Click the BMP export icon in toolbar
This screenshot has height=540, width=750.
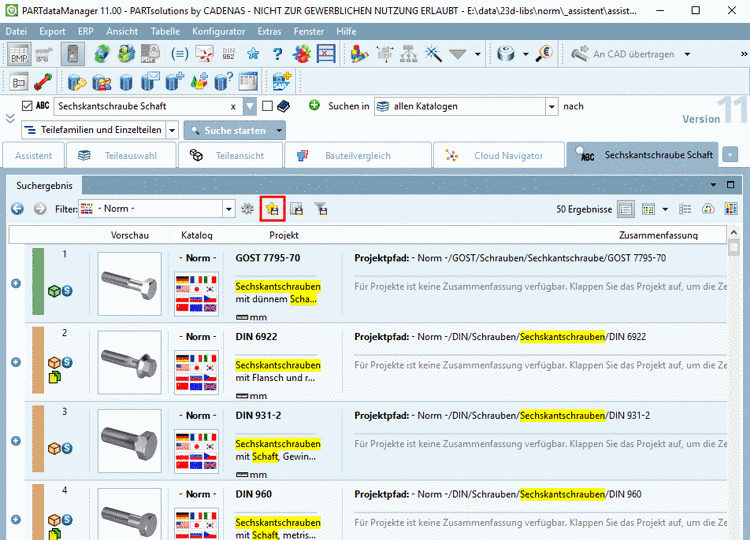click(19, 54)
